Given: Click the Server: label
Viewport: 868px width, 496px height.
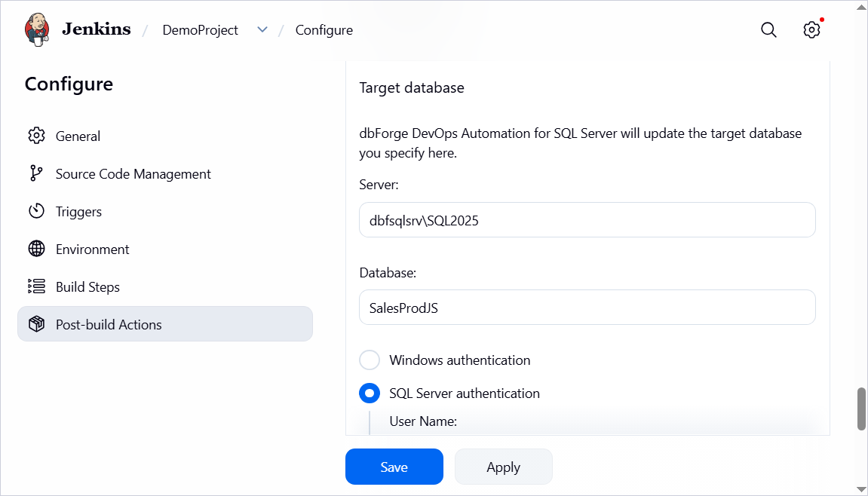Looking at the screenshot, I should point(379,185).
